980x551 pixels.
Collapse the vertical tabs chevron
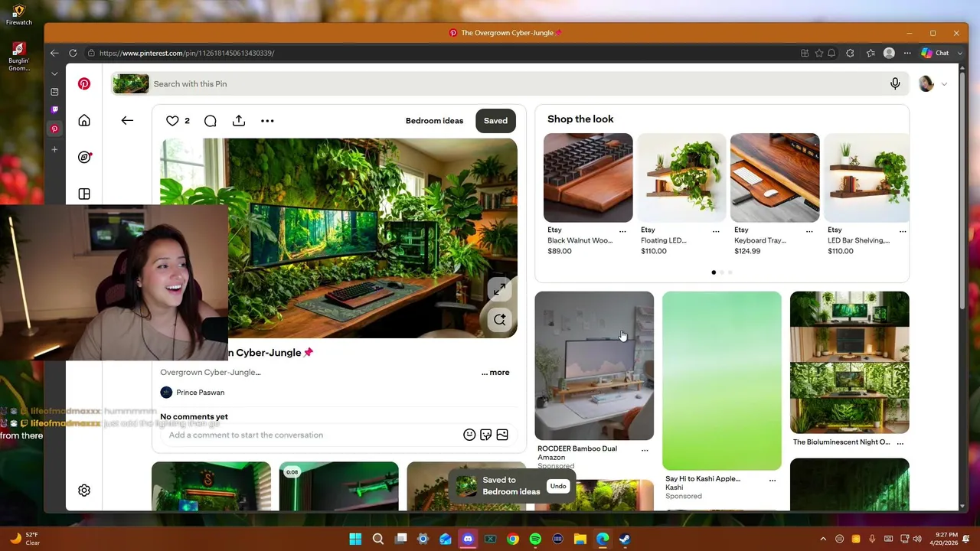pyautogui.click(x=54, y=73)
